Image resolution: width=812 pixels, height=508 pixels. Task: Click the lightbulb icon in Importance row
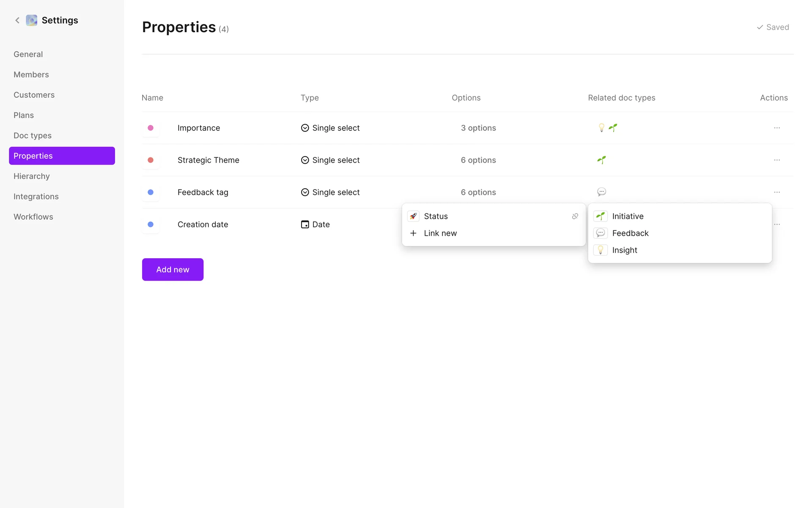(x=601, y=128)
